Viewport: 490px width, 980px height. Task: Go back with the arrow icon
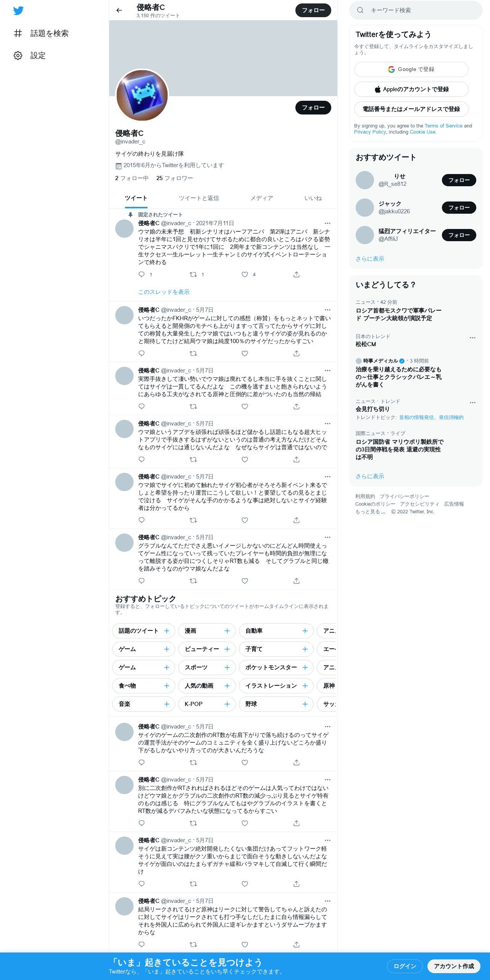(119, 10)
